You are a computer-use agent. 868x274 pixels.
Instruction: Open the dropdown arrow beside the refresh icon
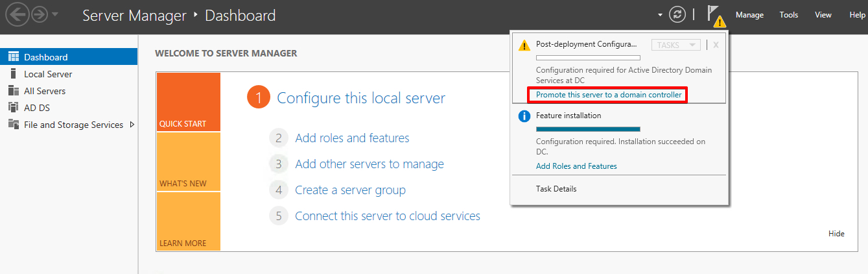point(660,15)
